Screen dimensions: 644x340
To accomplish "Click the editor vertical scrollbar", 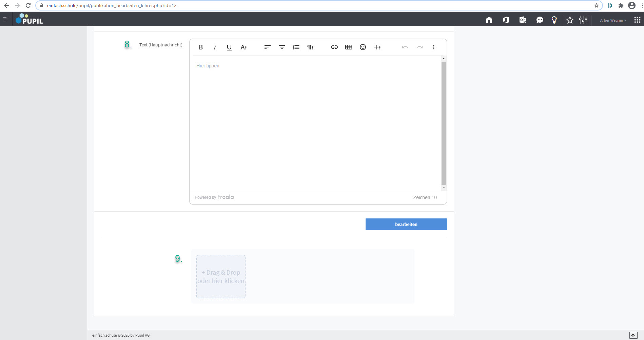I will click(x=444, y=123).
